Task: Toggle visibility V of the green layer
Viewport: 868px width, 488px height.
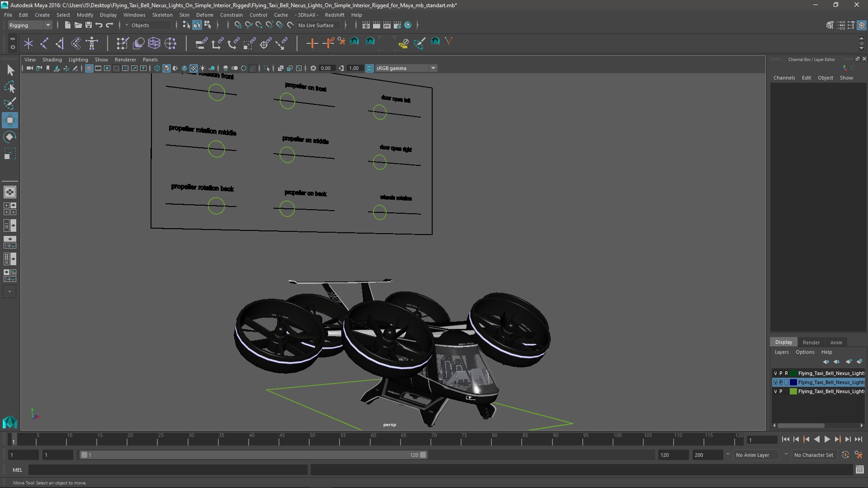Action: pyautogui.click(x=775, y=391)
